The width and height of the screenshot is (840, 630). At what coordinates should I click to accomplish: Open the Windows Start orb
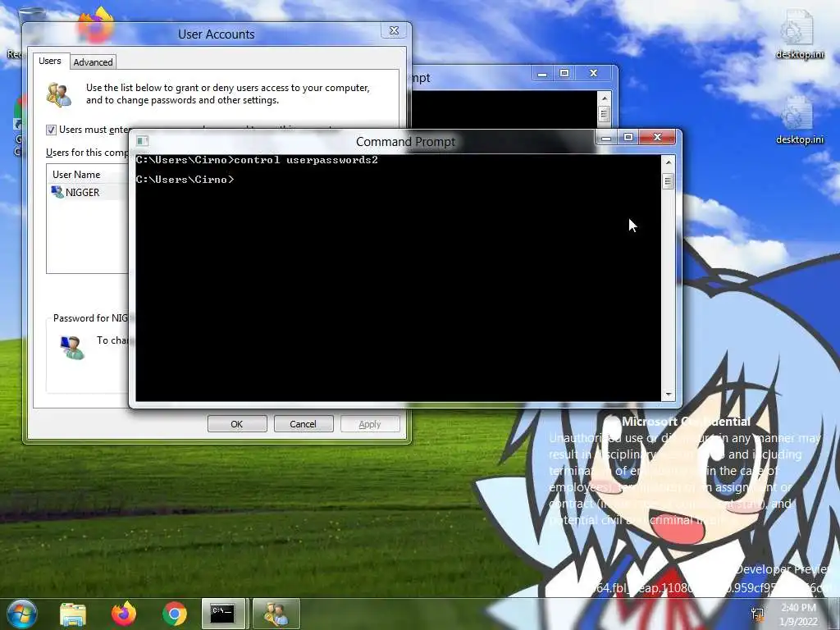[21, 614]
